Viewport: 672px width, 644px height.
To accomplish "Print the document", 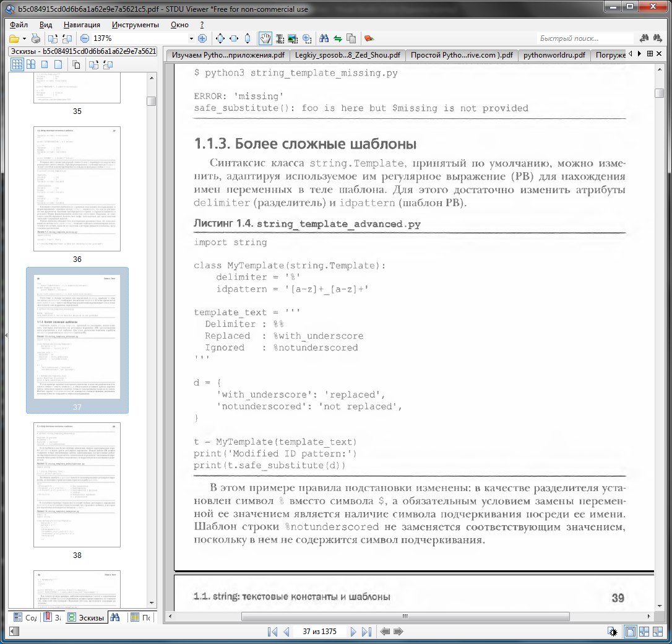I will click(x=36, y=38).
